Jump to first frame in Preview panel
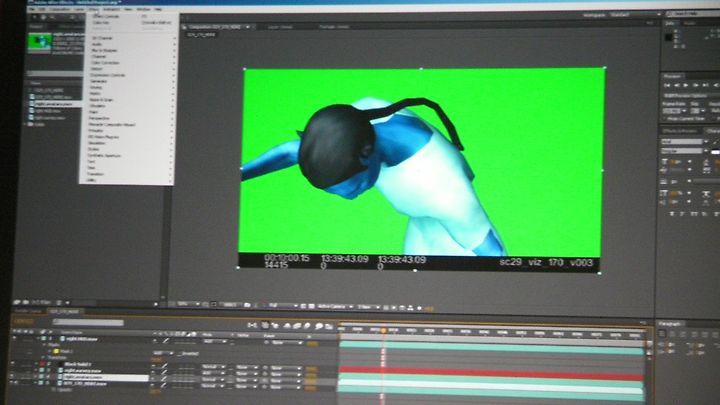The width and height of the screenshot is (720, 405). pyautogui.click(x=667, y=85)
